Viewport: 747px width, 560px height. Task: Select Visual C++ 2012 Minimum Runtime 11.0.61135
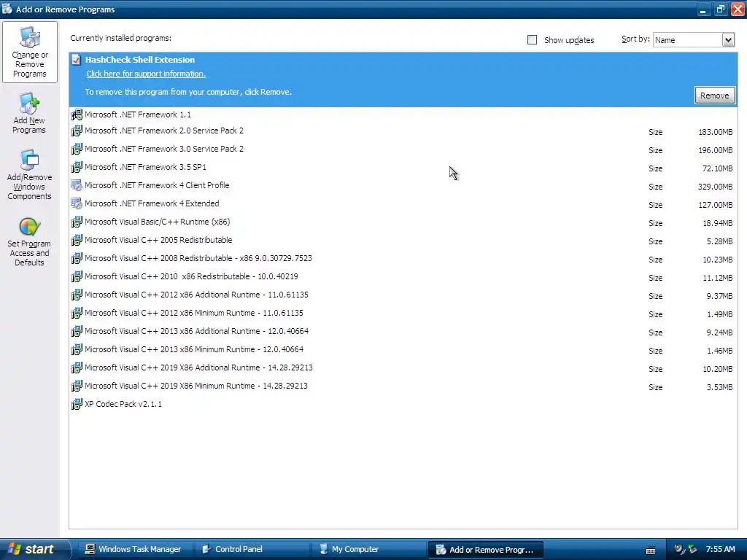(403, 313)
